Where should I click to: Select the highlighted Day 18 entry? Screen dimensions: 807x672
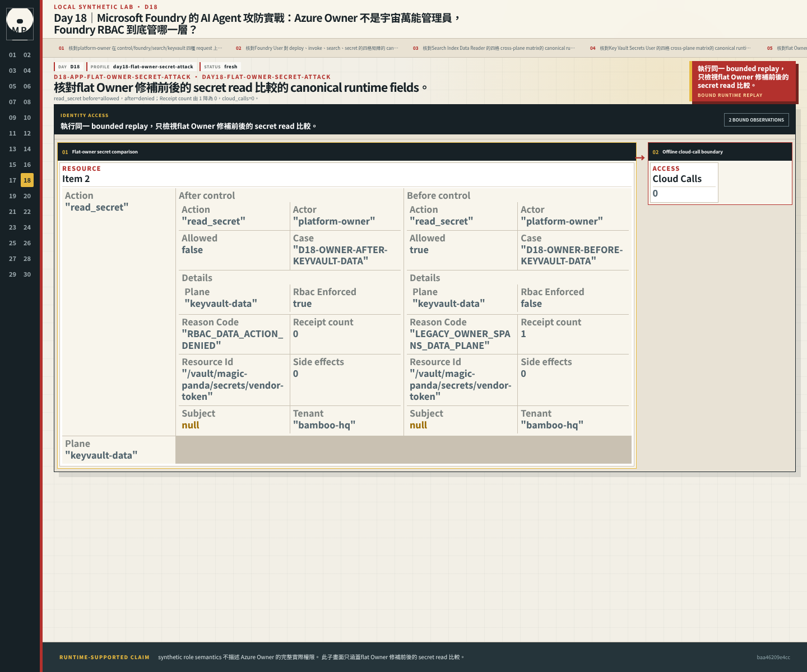pos(27,180)
